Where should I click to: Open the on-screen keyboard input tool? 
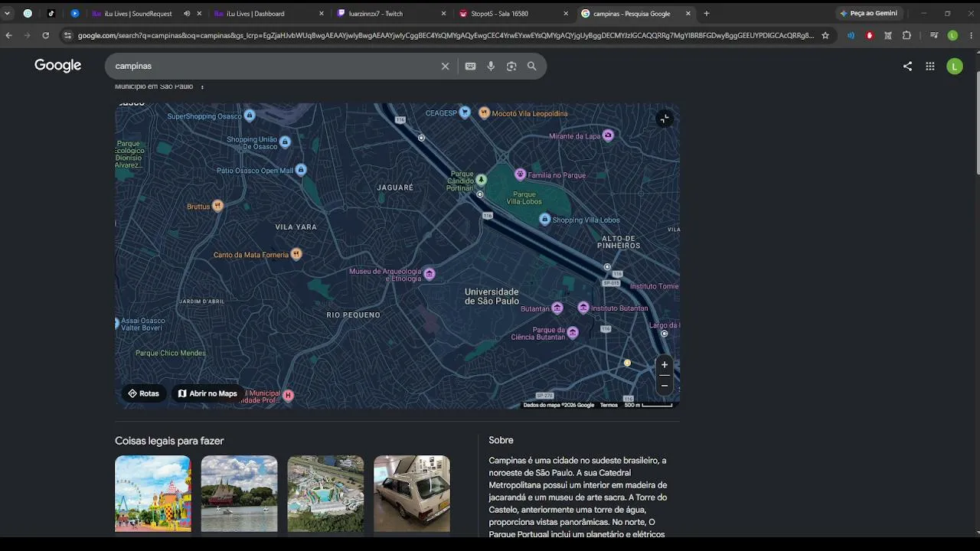pyautogui.click(x=470, y=67)
